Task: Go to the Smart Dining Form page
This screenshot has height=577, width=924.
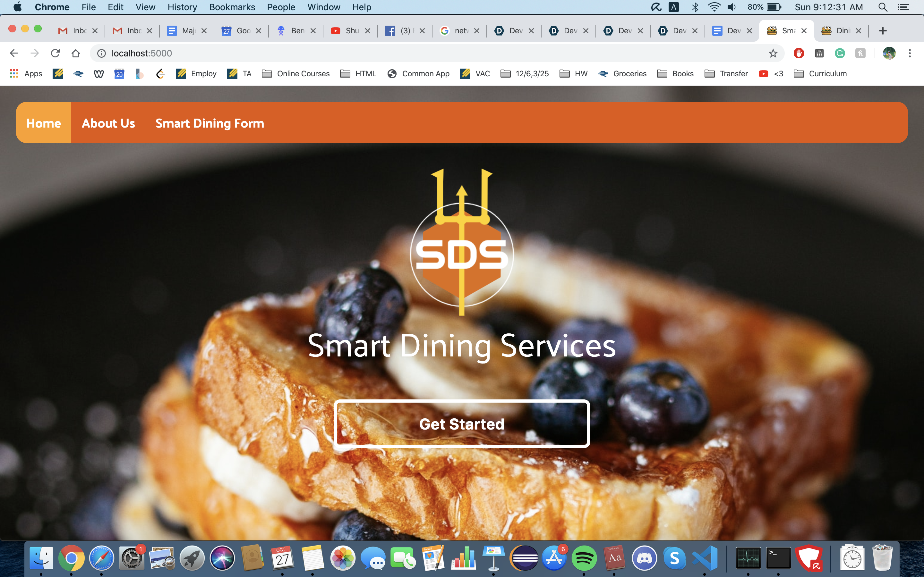Action: (x=210, y=123)
